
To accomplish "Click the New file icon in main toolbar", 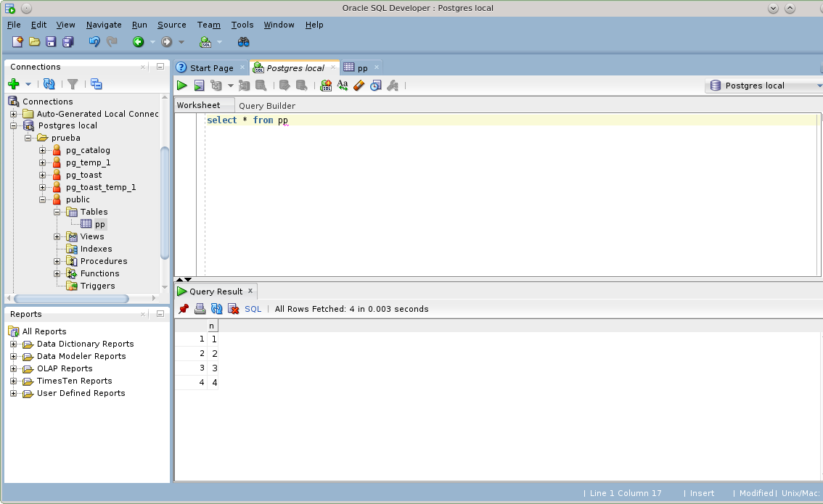I will (17, 42).
